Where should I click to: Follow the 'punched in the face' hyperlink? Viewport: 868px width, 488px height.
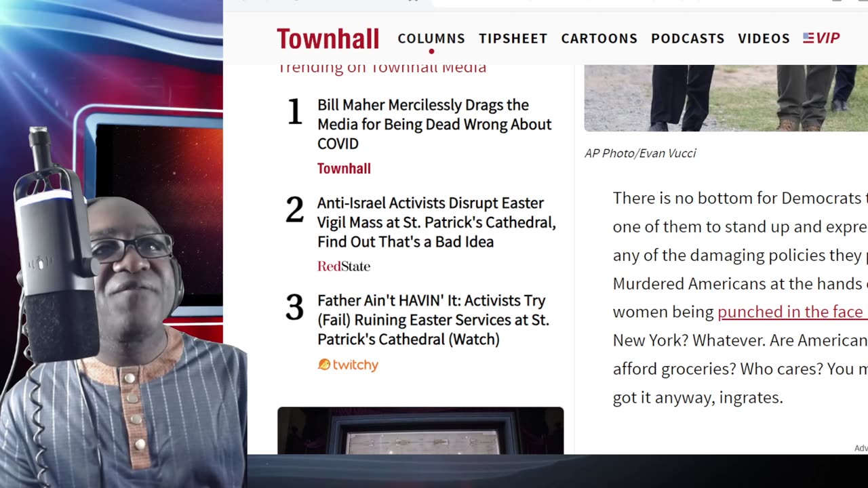coord(792,312)
